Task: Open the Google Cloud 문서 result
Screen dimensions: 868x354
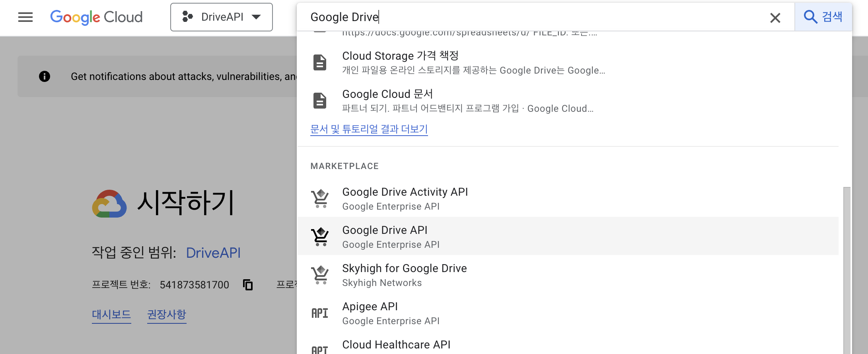Action: [568, 101]
